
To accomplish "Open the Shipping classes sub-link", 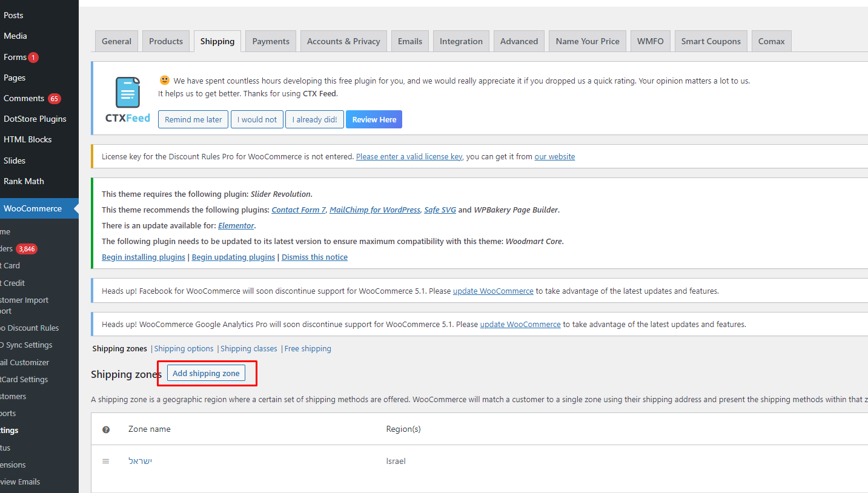I will point(248,349).
